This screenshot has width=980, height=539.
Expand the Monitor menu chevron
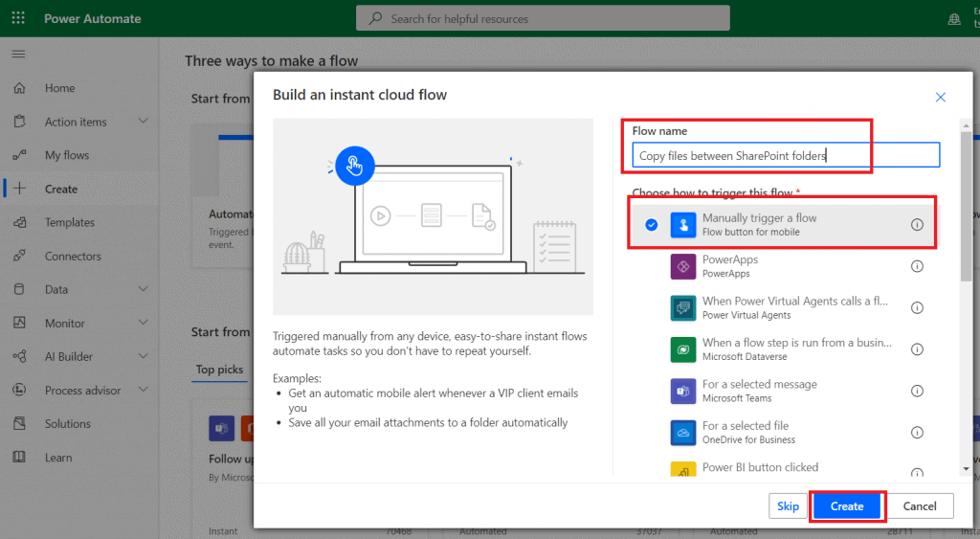click(144, 323)
